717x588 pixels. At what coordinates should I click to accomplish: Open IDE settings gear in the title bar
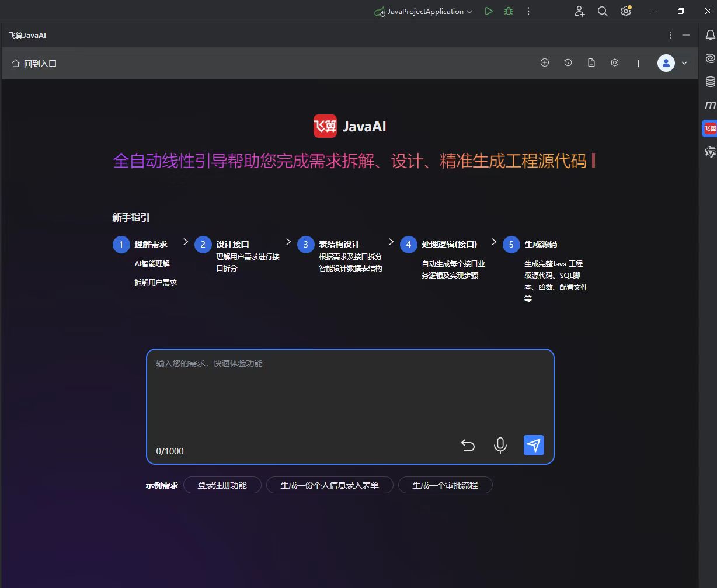(x=626, y=11)
